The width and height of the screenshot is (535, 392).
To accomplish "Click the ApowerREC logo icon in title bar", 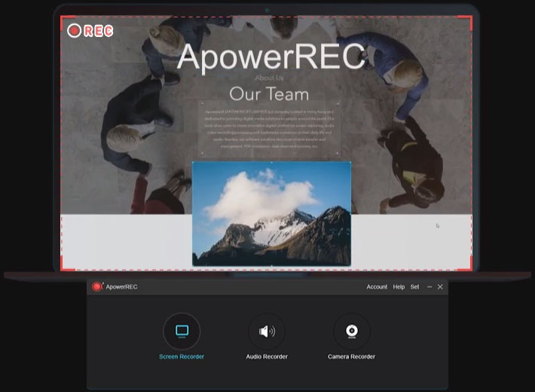I will [97, 286].
